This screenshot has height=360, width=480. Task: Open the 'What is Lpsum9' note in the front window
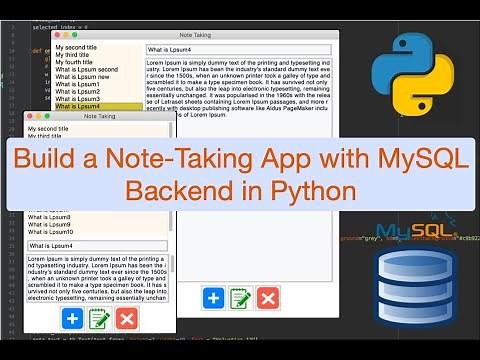tap(49, 224)
